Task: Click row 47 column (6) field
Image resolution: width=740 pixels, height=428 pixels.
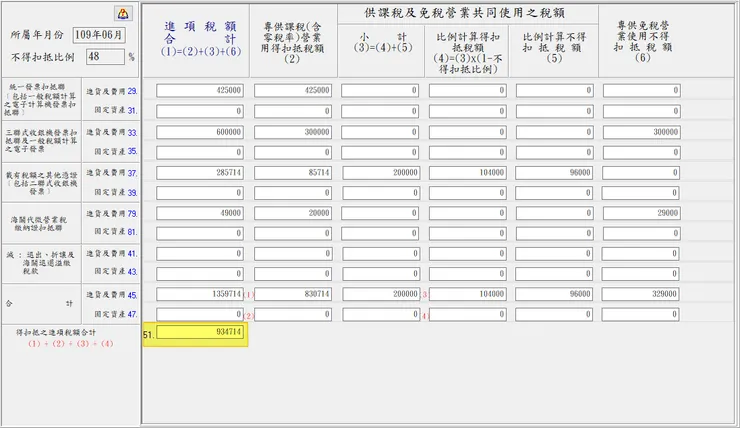Action: [x=640, y=314]
